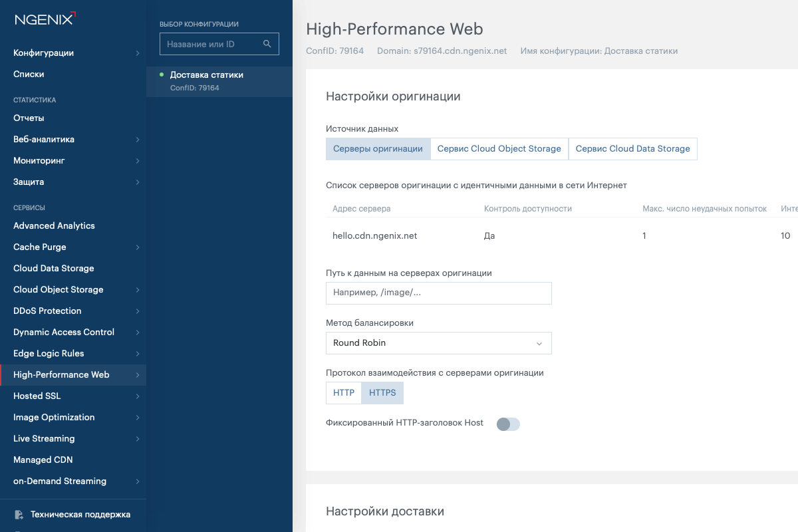Screen dimensions: 798x532
Task: Open Cache Purge service
Action: pos(73,247)
